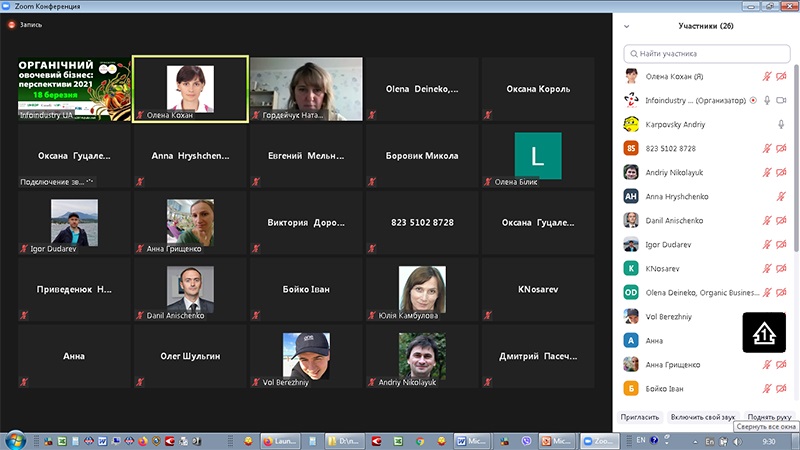Viewport: 800px width, 450px height.
Task: Click muted mic icon beside Anna Hryshchenko in list
Action: click(x=781, y=196)
